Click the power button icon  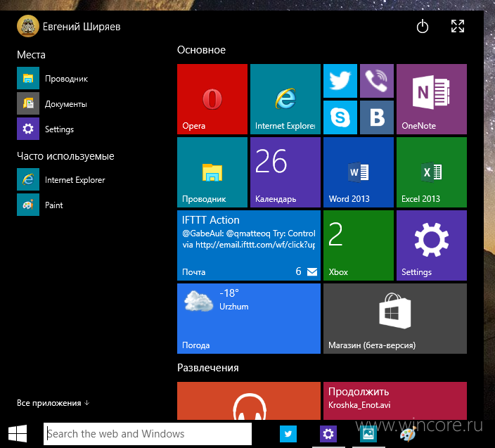[423, 27]
